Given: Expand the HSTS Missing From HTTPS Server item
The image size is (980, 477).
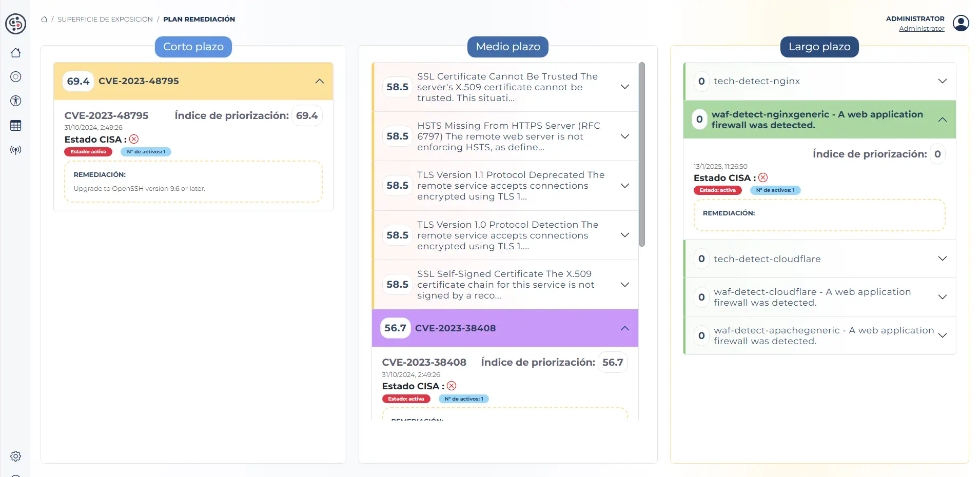Looking at the screenshot, I should [624, 136].
